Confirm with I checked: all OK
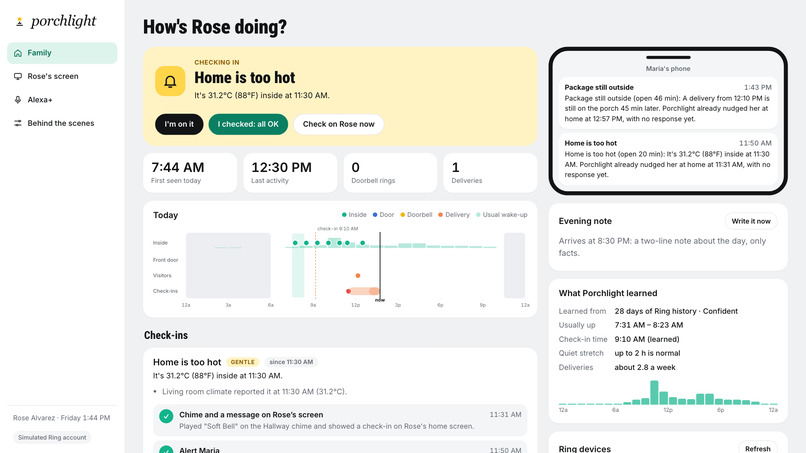 [x=248, y=124]
